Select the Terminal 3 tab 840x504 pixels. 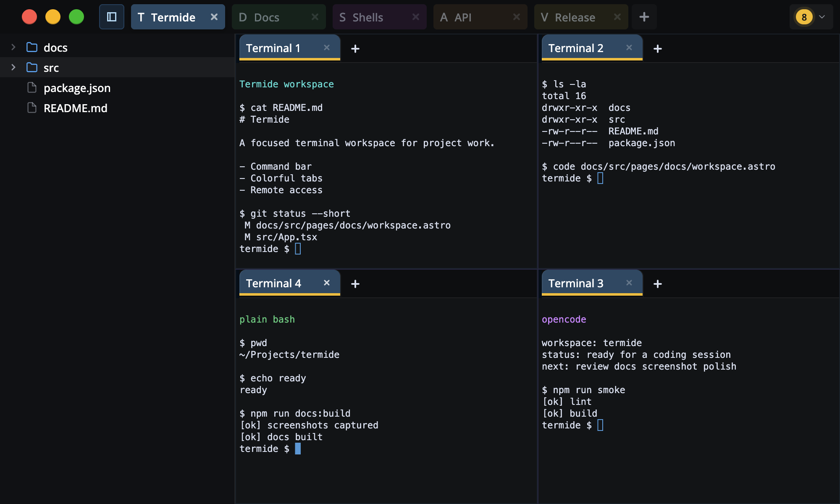click(592, 283)
